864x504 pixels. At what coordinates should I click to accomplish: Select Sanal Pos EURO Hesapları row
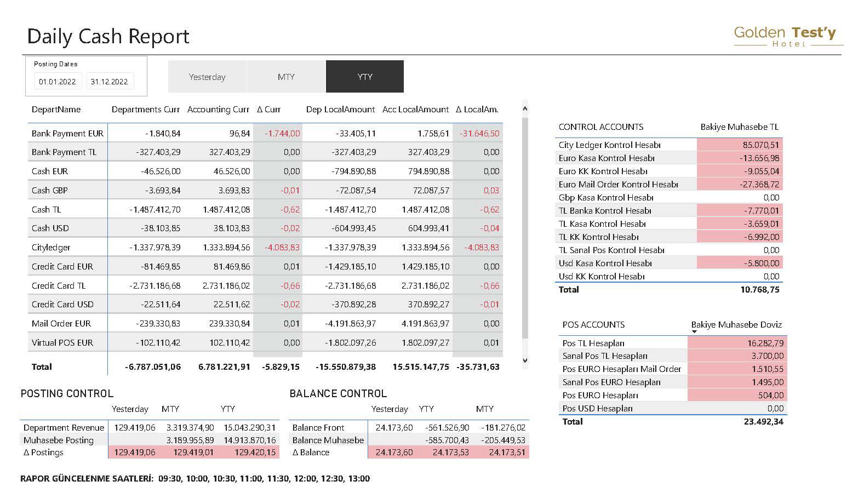pyautogui.click(x=673, y=382)
